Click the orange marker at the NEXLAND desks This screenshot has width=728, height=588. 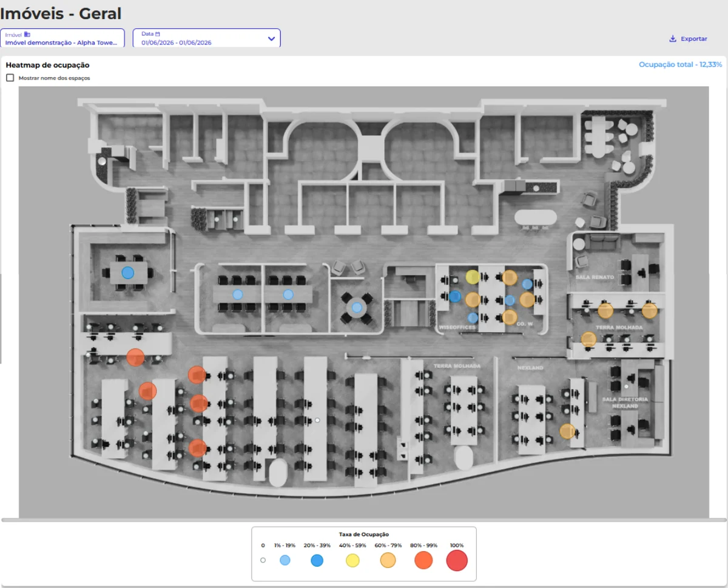click(x=567, y=431)
